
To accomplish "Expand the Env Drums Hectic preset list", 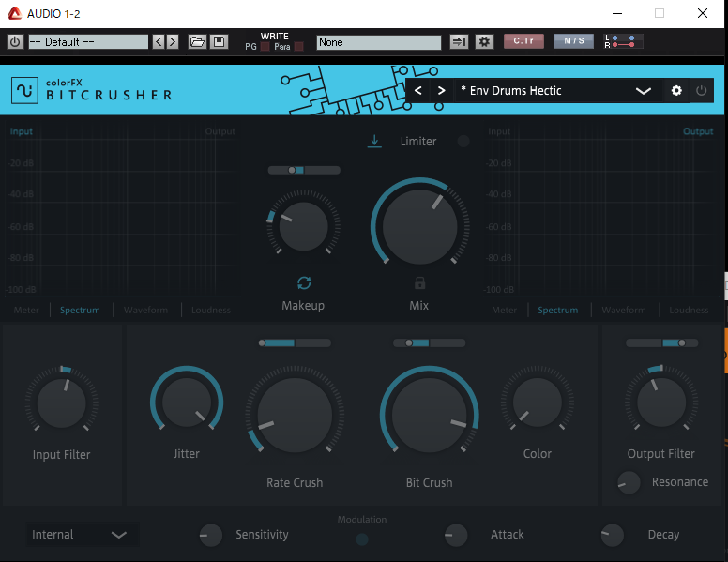I will click(x=644, y=91).
